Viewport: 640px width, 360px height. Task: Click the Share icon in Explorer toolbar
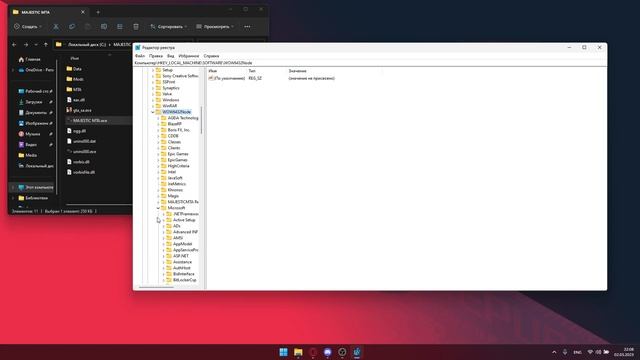click(120, 27)
